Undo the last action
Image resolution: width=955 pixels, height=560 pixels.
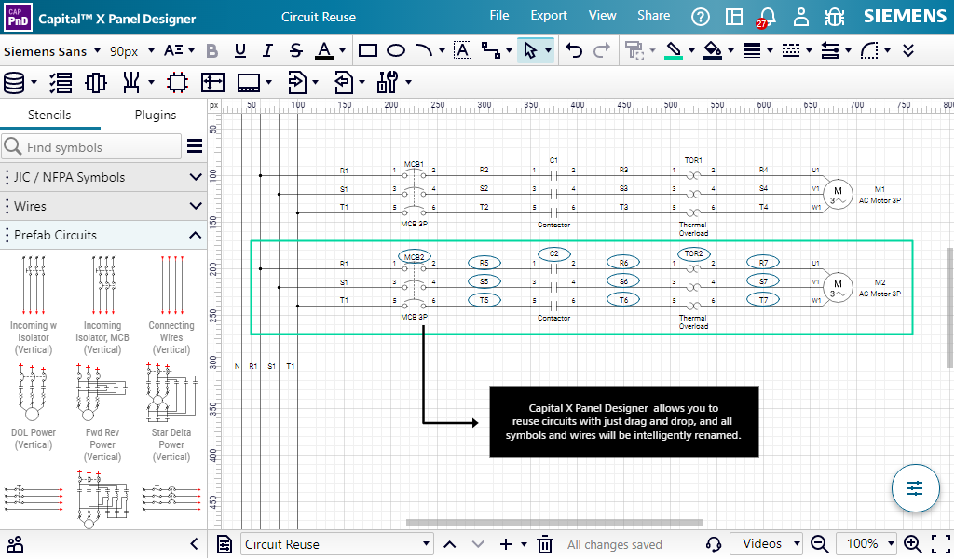[574, 51]
